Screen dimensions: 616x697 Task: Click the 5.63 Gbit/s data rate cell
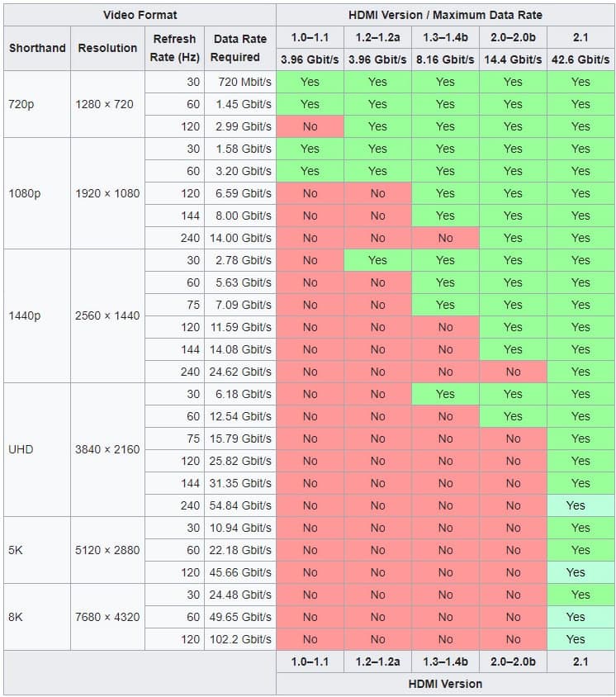[x=240, y=282]
